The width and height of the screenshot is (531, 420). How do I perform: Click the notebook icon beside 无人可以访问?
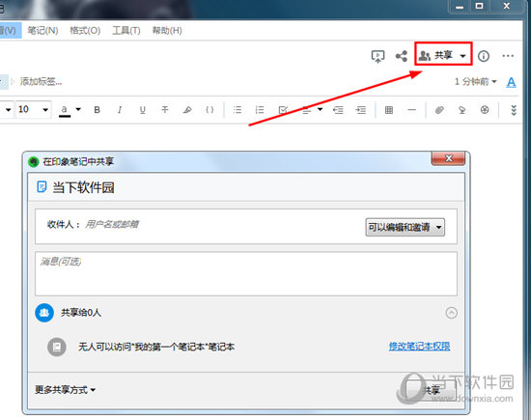click(x=57, y=347)
